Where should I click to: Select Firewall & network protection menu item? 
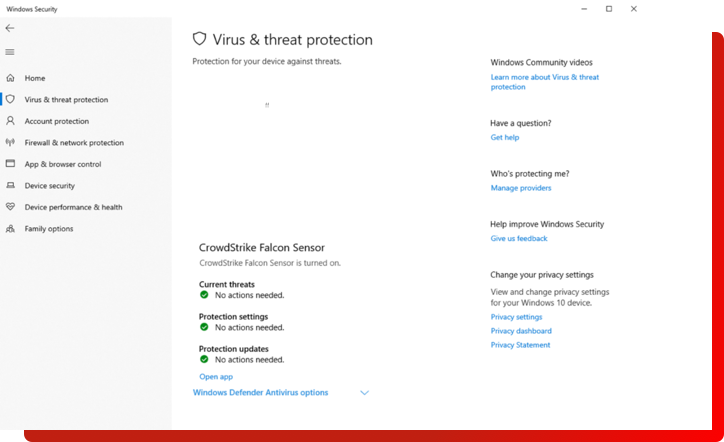(x=74, y=143)
